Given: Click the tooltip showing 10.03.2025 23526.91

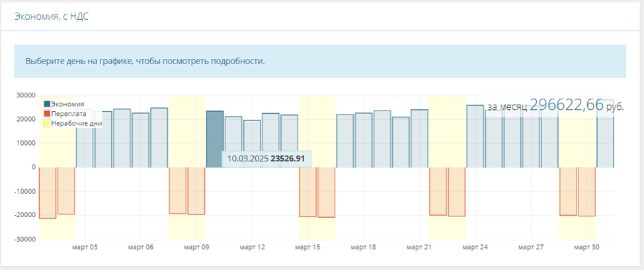Looking at the screenshot, I should click(266, 159).
